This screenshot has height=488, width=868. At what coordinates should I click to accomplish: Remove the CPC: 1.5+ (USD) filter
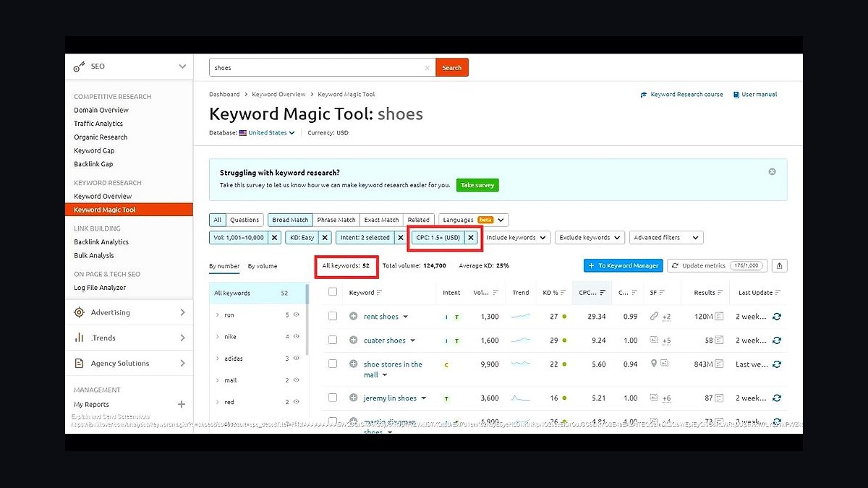(x=471, y=237)
